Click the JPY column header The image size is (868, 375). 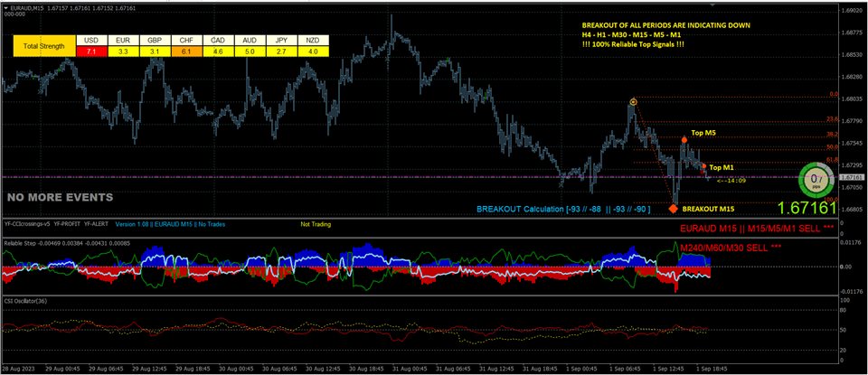pyautogui.click(x=282, y=41)
